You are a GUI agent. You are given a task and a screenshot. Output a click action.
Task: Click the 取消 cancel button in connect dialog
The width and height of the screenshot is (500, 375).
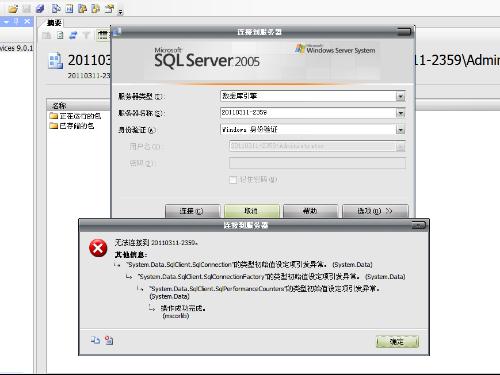tap(252, 211)
